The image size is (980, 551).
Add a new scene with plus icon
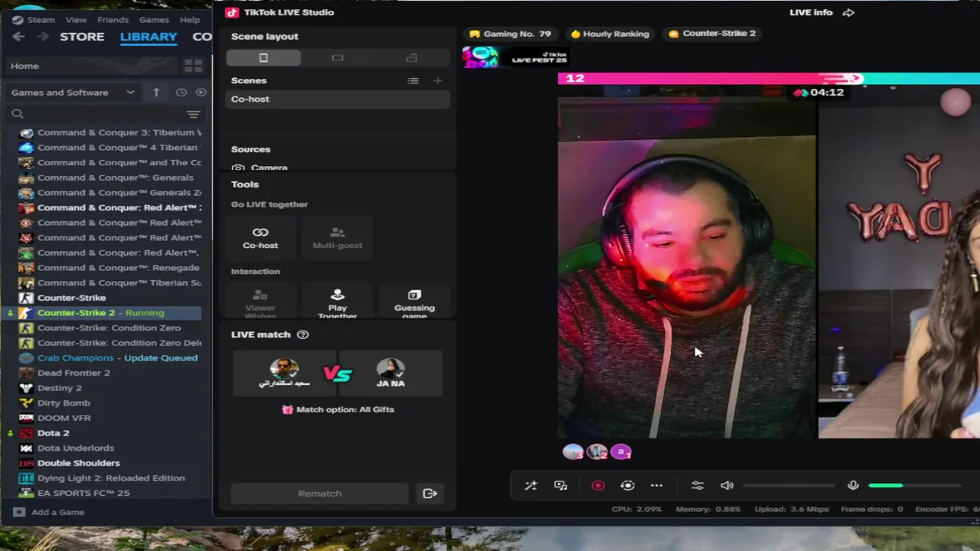pyautogui.click(x=437, y=80)
